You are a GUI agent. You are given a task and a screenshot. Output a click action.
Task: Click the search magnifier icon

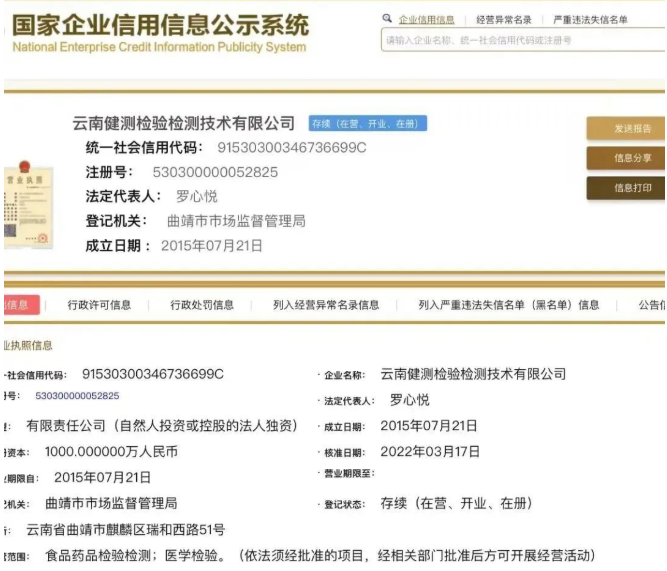[x=387, y=18]
